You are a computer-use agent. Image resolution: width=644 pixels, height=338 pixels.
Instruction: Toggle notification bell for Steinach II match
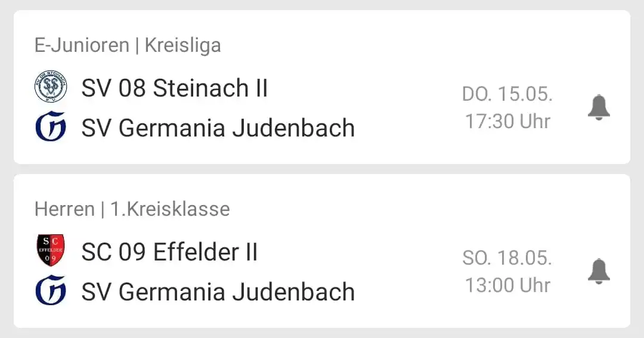[x=599, y=108]
